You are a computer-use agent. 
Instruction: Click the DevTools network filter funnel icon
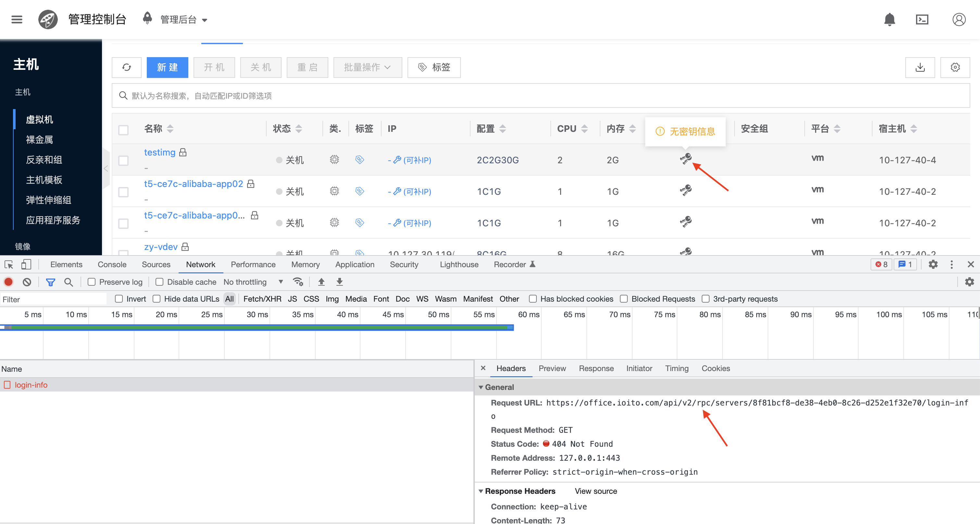pyautogui.click(x=50, y=282)
